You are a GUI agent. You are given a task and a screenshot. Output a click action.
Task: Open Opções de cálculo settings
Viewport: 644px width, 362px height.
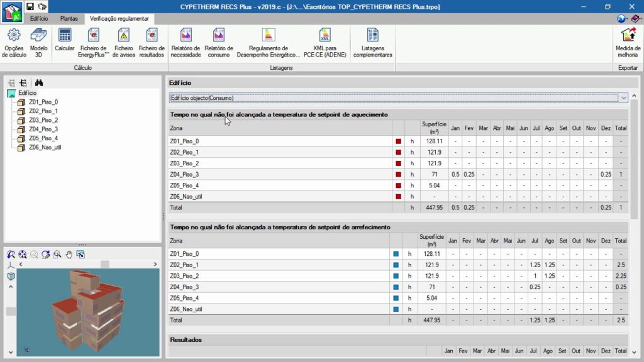(14, 41)
